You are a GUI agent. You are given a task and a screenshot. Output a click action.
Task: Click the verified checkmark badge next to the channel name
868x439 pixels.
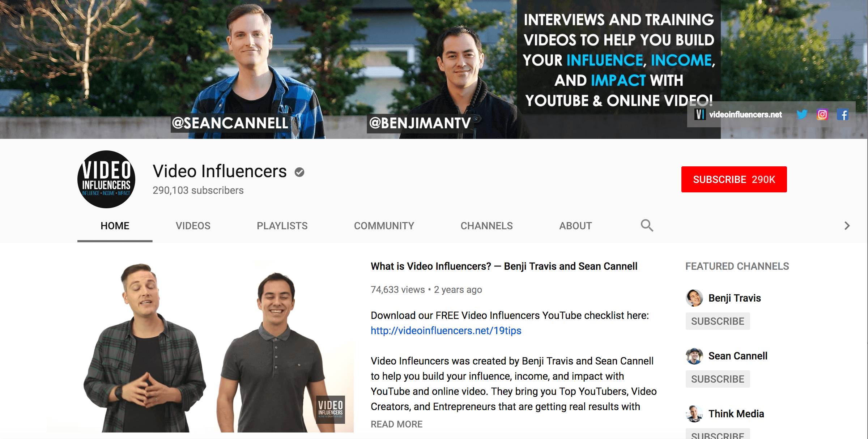299,172
